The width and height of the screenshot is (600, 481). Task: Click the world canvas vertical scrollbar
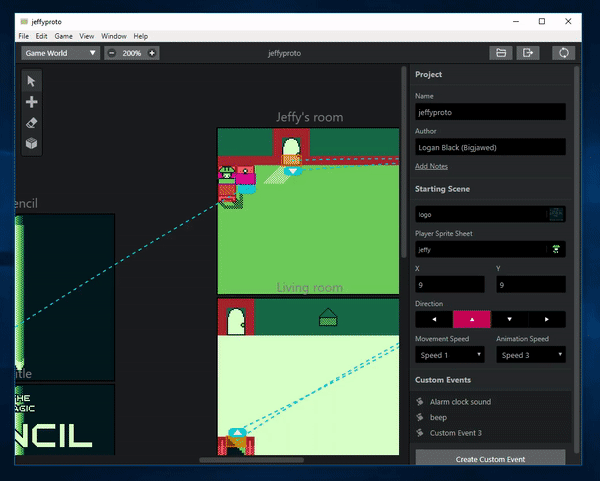403,163
